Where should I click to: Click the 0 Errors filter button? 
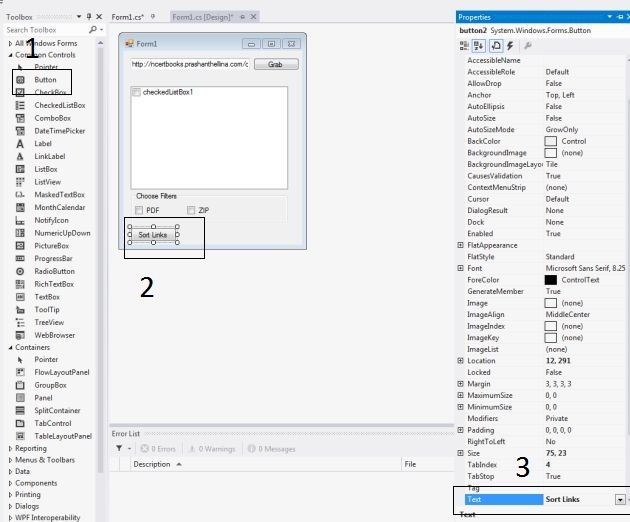[158, 449]
